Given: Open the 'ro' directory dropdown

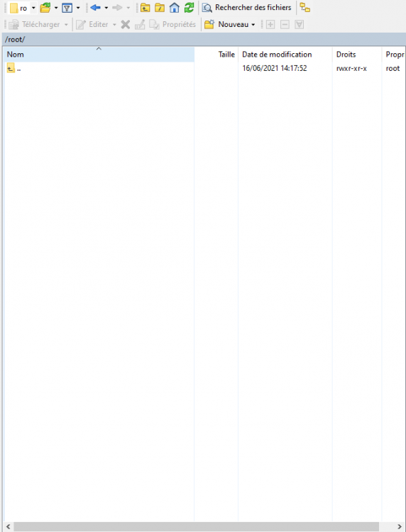Looking at the screenshot, I should coord(33,8).
